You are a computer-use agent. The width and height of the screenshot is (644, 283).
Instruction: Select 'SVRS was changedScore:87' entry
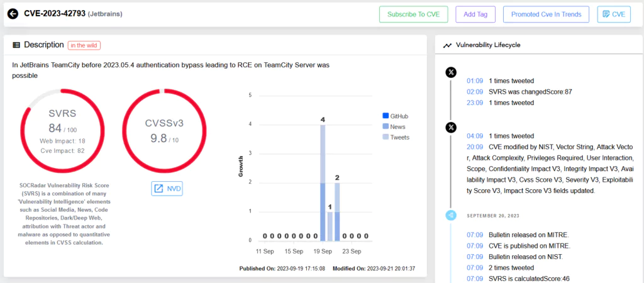tap(531, 92)
